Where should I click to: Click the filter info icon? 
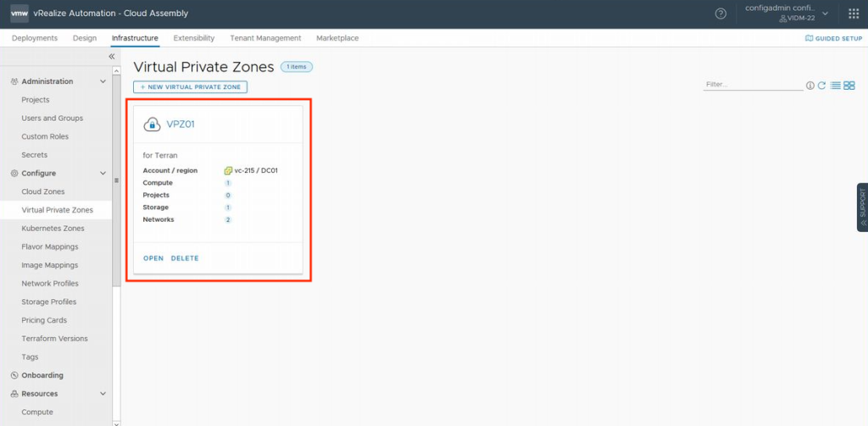point(810,86)
